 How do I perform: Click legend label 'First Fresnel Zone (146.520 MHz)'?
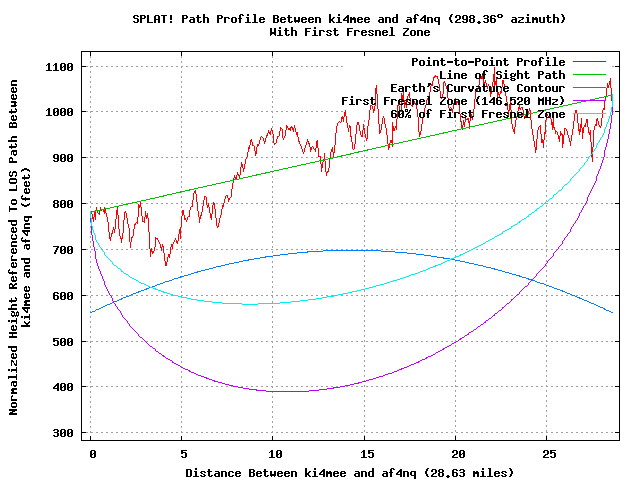coord(453,101)
